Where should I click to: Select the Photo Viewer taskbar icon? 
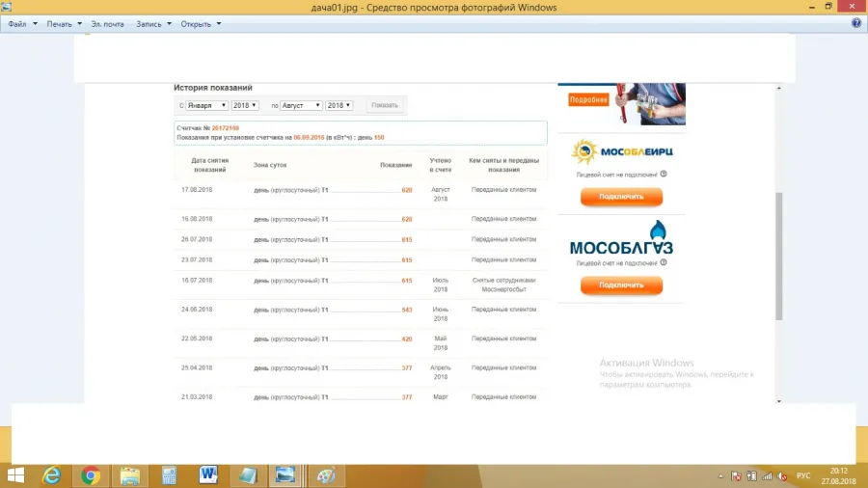285,475
